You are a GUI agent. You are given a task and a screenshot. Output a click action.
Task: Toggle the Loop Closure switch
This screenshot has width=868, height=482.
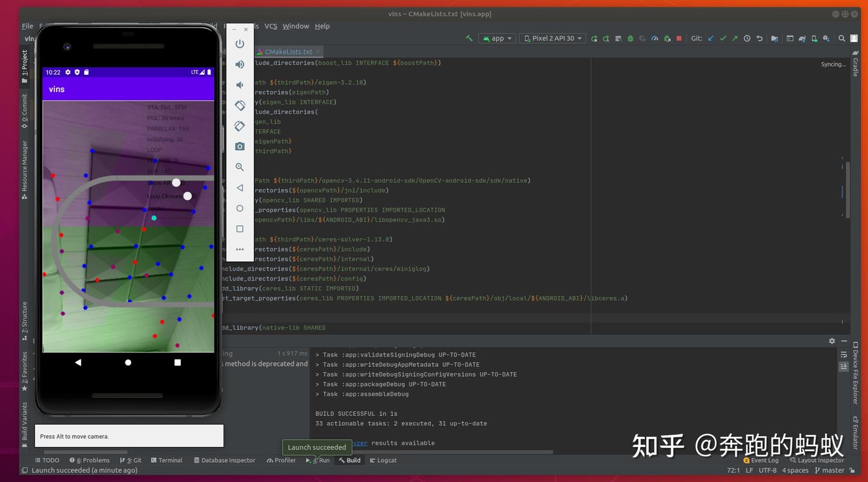coord(187,195)
